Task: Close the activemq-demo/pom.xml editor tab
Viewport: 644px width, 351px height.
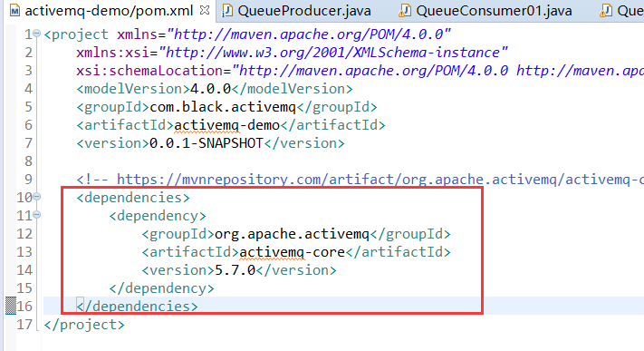Action: (x=204, y=10)
